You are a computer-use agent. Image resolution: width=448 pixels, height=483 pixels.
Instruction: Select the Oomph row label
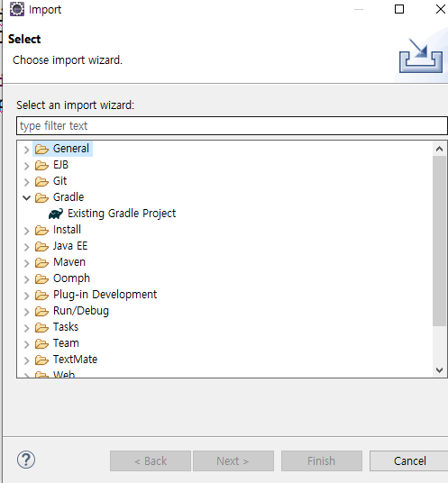[x=71, y=278]
